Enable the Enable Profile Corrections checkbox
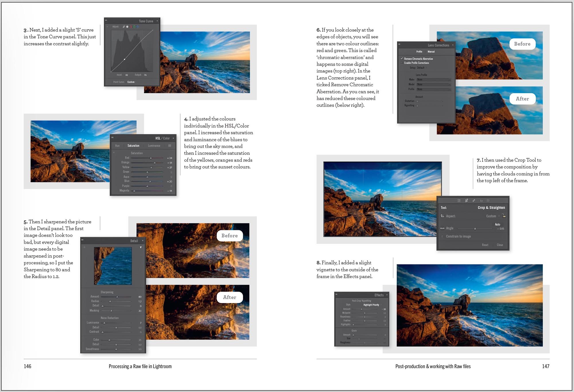 tap(402, 63)
